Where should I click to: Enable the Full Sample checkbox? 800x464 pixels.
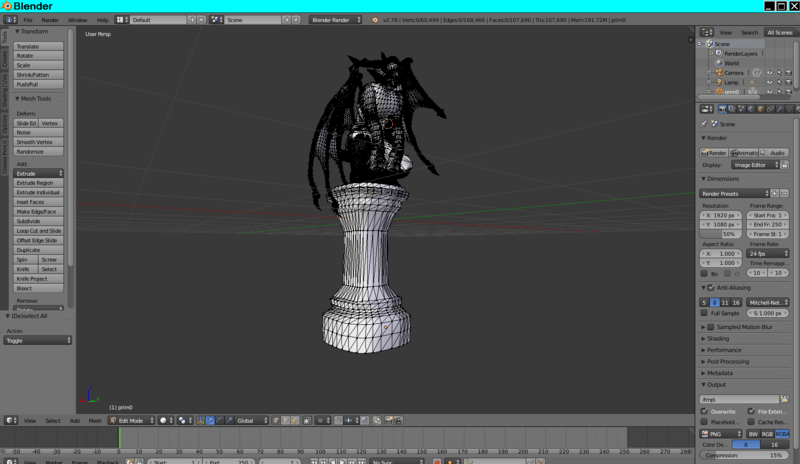click(x=705, y=313)
